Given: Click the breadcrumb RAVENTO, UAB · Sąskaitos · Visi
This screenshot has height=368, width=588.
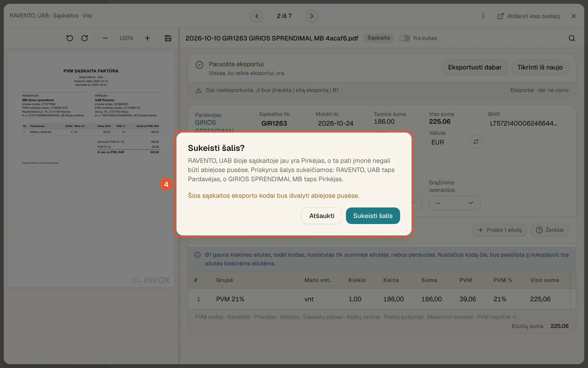Looking at the screenshot, I should point(51,16).
